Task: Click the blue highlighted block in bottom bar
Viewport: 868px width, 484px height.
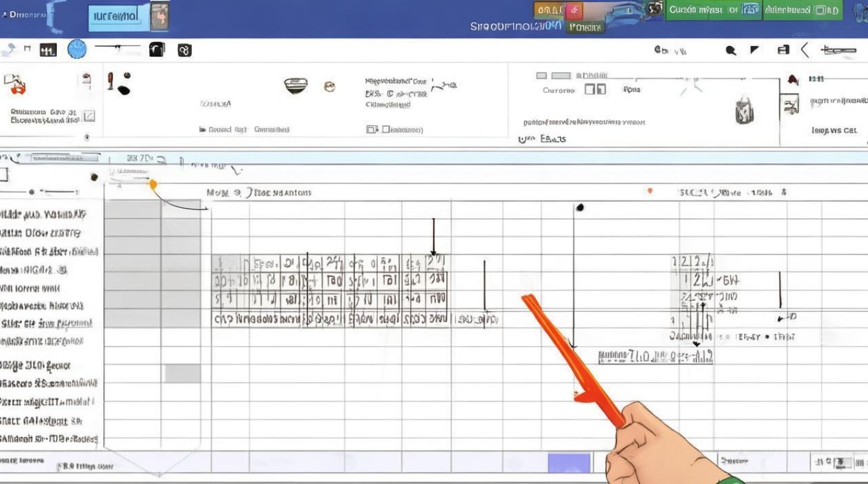Action: click(x=569, y=463)
